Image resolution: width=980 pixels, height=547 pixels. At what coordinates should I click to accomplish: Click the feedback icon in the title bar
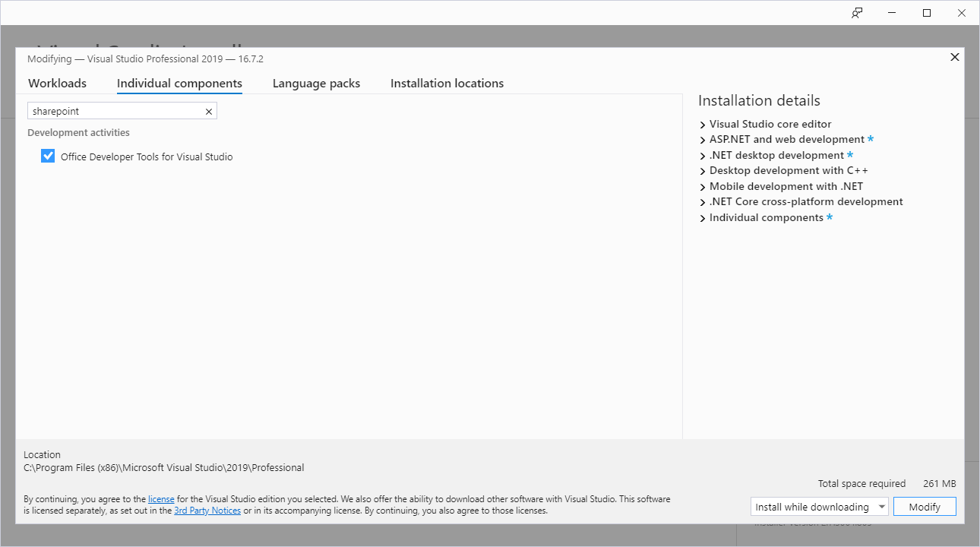[x=857, y=13]
